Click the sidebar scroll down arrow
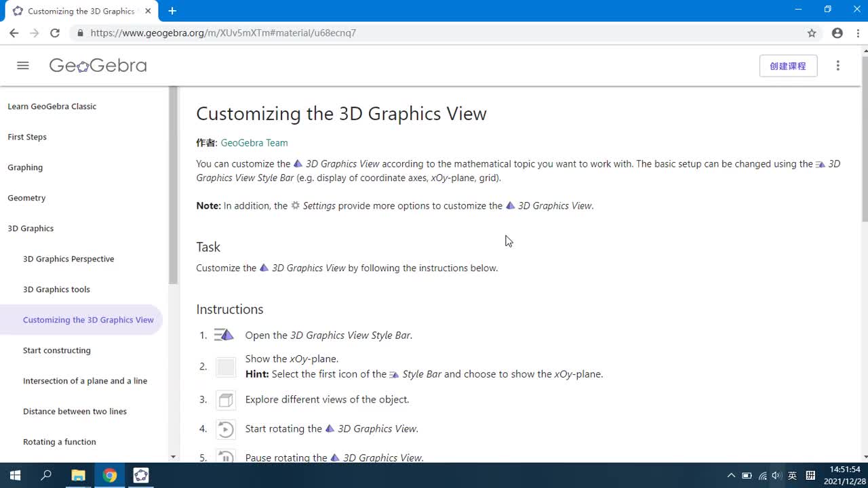This screenshot has width=868, height=488. click(173, 457)
